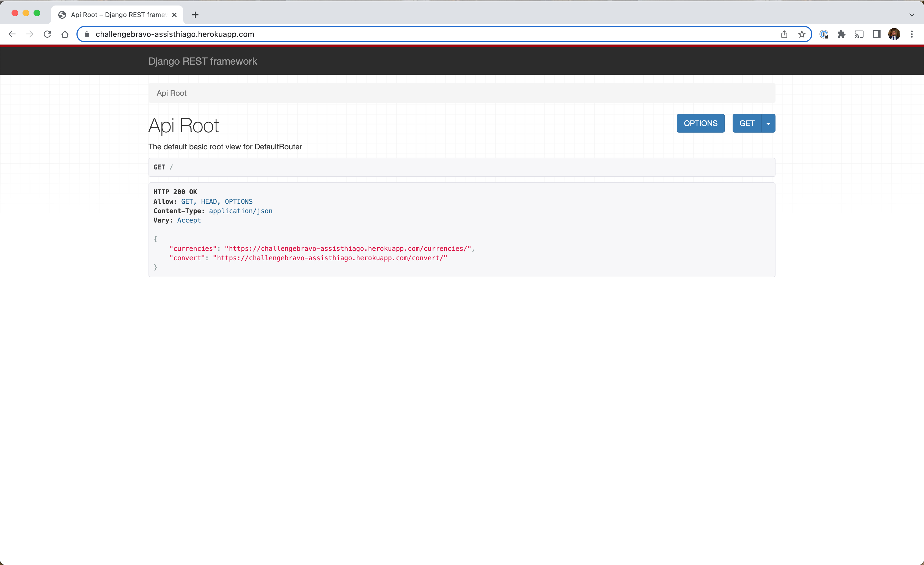
Task: Open the password manager extension icon
Action: click(824, 34)
